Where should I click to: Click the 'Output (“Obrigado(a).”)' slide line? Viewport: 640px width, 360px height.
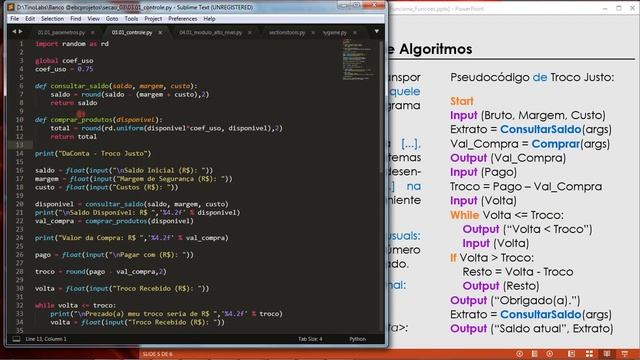(515, 300)
